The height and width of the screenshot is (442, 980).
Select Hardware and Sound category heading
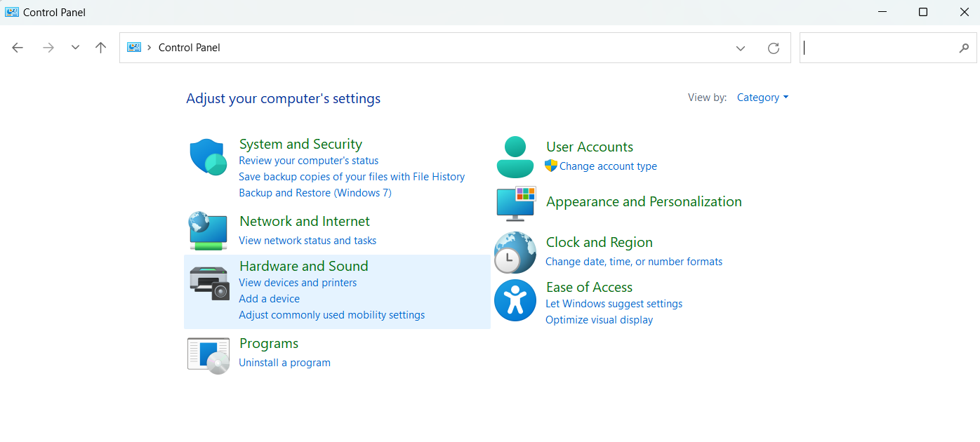pyautogui.click(x=303, y=266)
